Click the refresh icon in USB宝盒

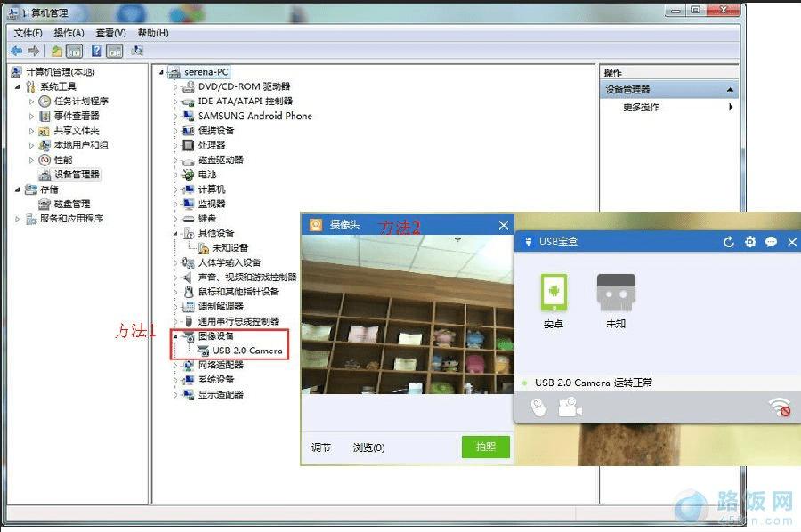[729, 242]
